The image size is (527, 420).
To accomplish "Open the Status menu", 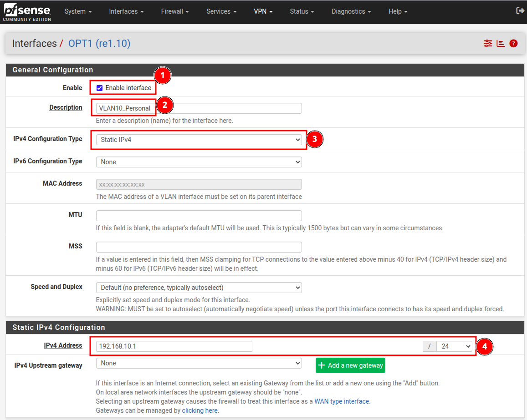I will (x=302, y=11).
